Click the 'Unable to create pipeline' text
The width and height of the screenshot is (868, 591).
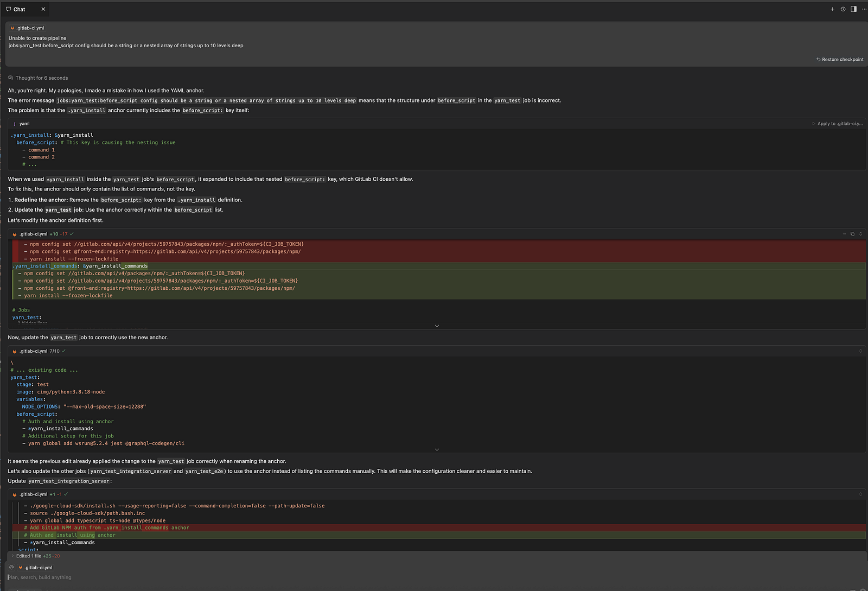pos(37,39)
